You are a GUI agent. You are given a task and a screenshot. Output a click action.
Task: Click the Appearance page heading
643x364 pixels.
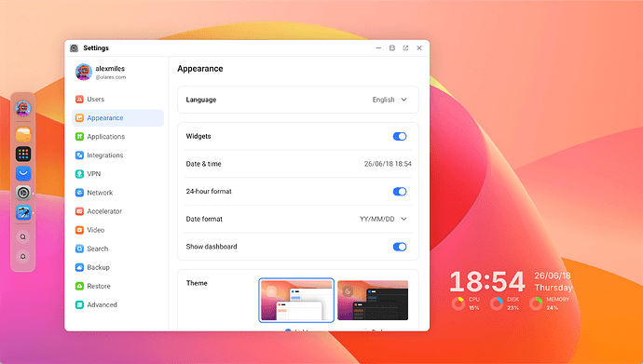(x=200, y=69)
